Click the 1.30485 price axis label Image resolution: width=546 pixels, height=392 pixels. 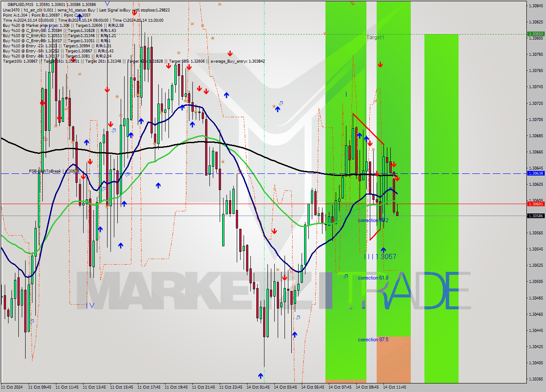pos(536,298)
